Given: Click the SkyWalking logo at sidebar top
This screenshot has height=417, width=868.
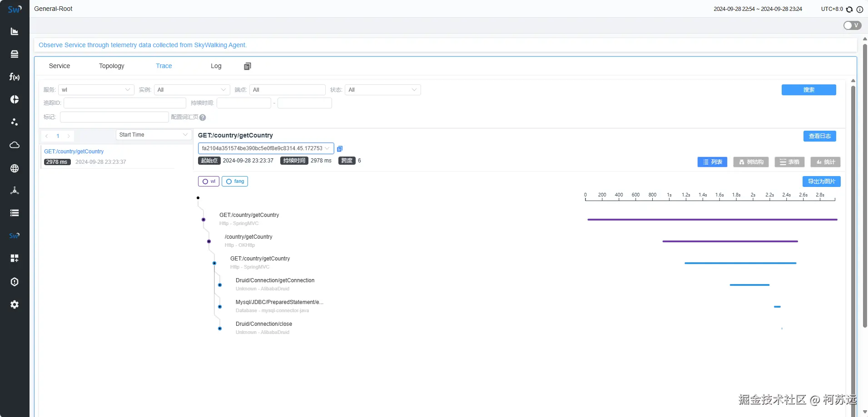Looking at the screenshot, I should [x=15, y=9].
